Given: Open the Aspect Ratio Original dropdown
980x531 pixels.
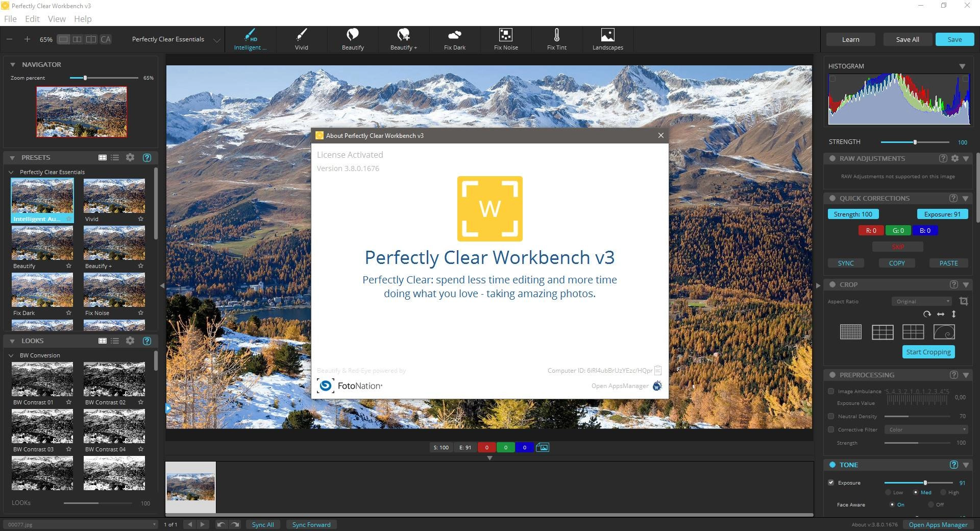Looking at the screenshot, I should 922,301.
